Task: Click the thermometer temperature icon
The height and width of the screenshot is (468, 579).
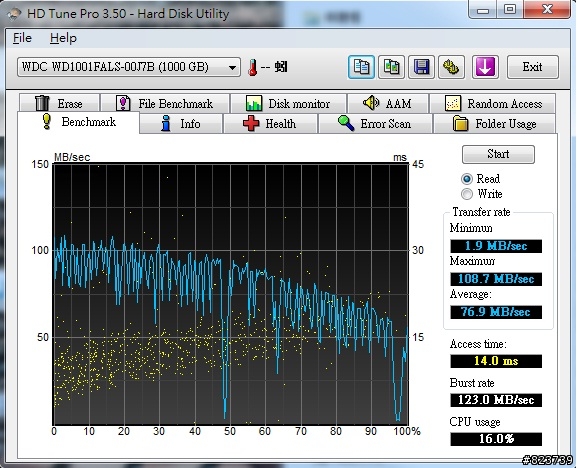Action: [253, 68]
